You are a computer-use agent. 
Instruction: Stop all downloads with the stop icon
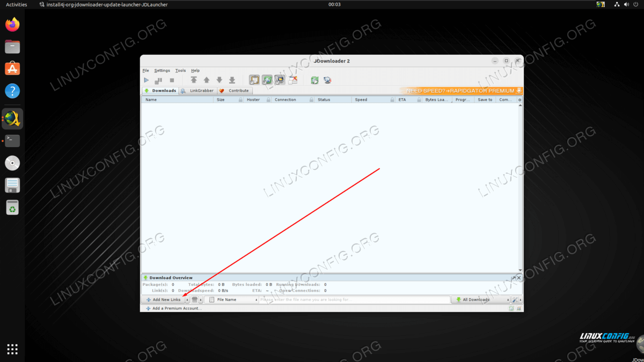pyautogui.click(x=172, y=80)
